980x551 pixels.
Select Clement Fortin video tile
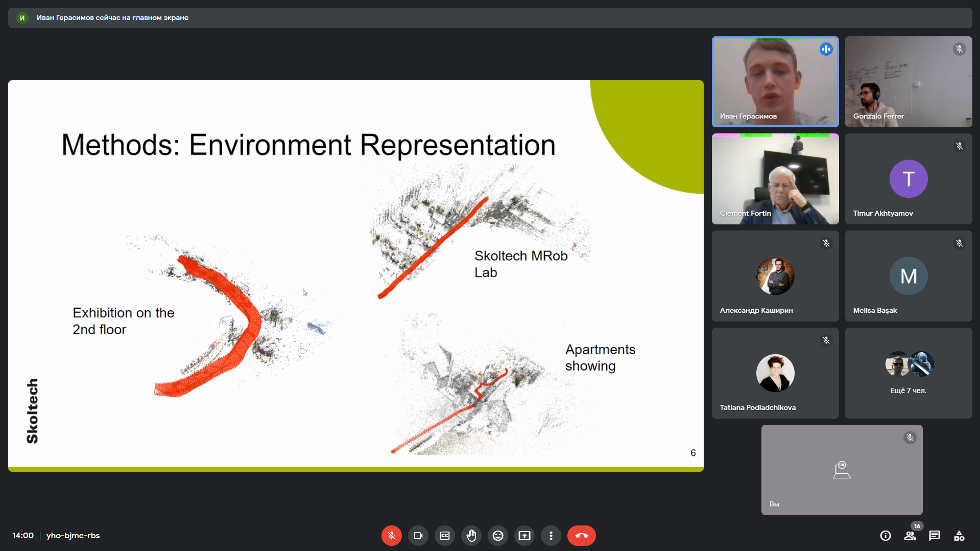coord(775,179)
